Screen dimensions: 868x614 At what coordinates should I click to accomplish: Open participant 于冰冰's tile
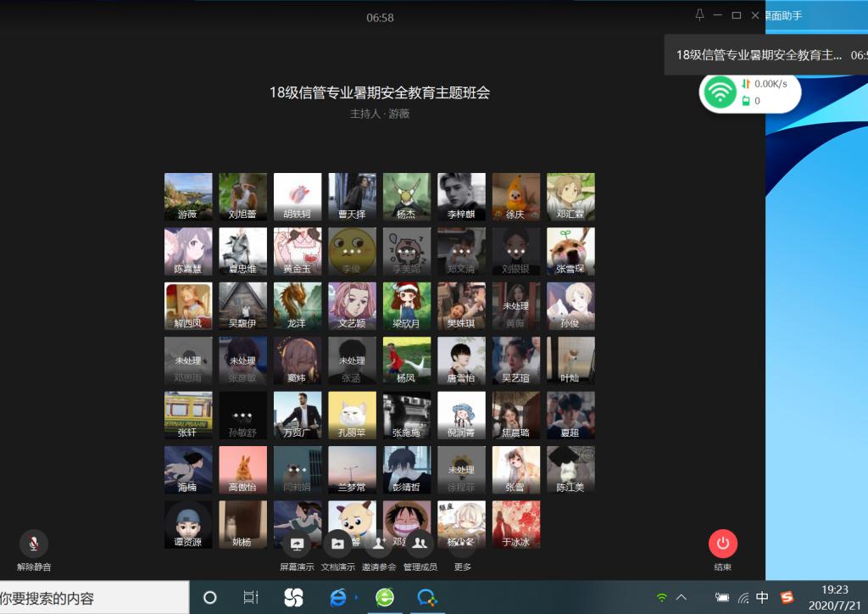(x=515, y=524)
